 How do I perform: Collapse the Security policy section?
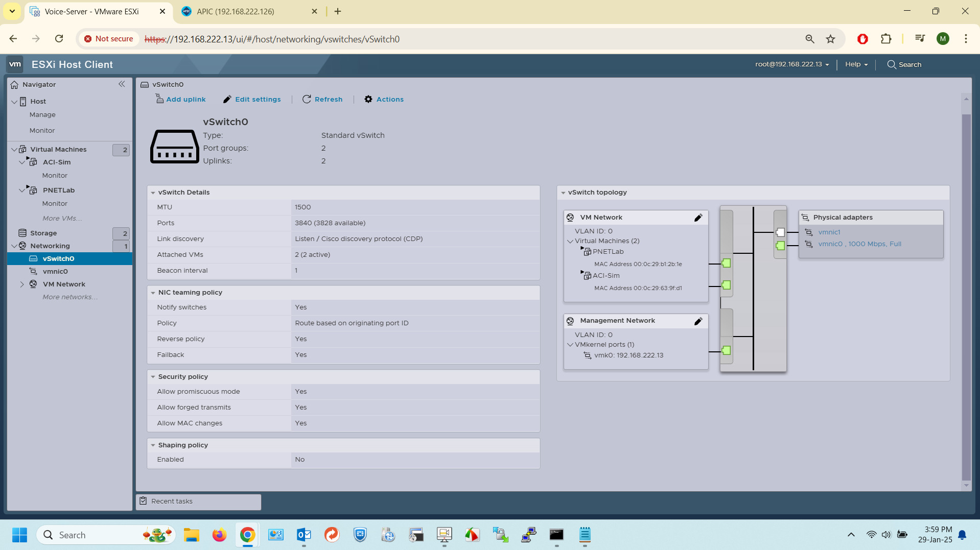(153, 377)
